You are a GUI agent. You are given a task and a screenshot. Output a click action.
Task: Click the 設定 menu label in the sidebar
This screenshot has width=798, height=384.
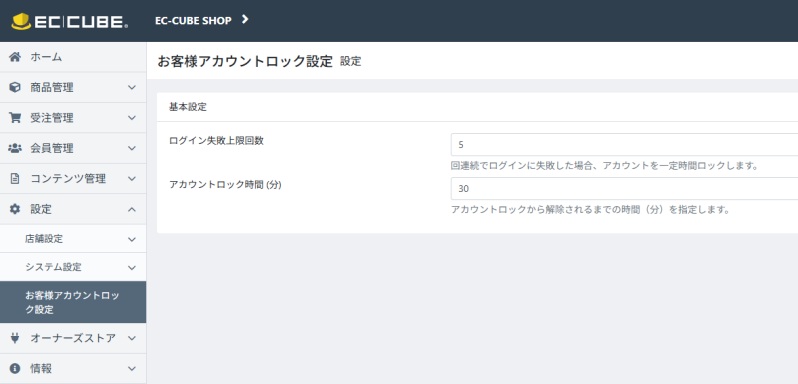41,209
